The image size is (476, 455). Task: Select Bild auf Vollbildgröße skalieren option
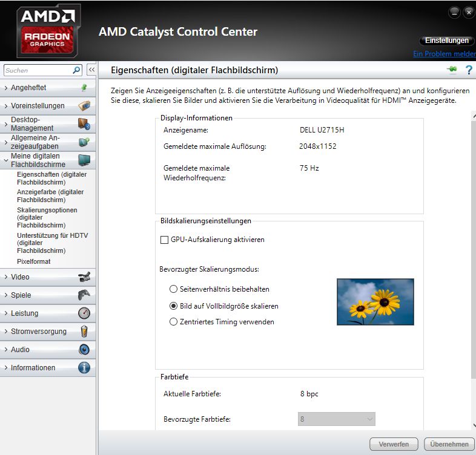tap(173, 306)
